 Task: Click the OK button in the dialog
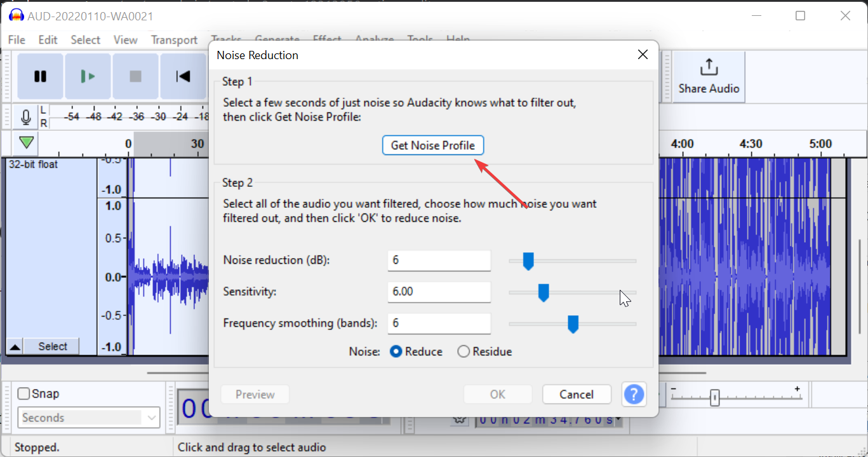point(498,395)
